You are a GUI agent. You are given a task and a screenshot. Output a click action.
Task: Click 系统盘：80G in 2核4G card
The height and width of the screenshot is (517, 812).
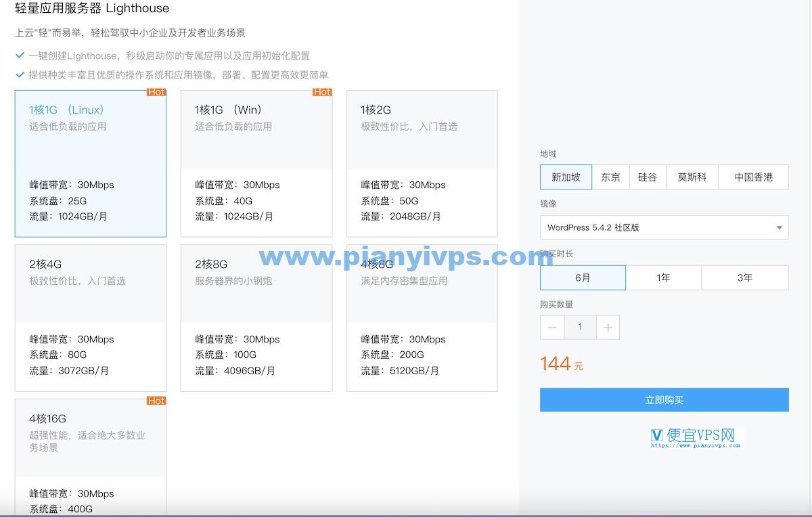tap(58, 355)
